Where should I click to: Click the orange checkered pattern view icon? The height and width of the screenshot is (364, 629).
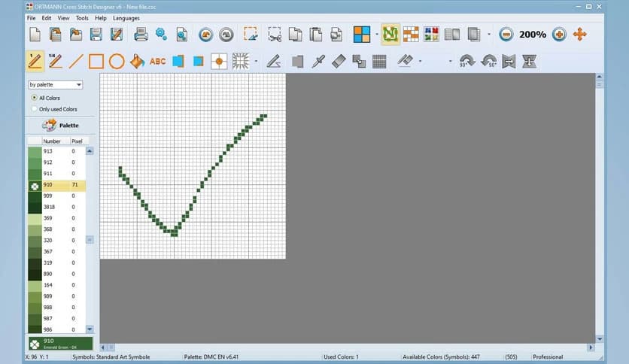pyautogui.click(x=411, y=35)
